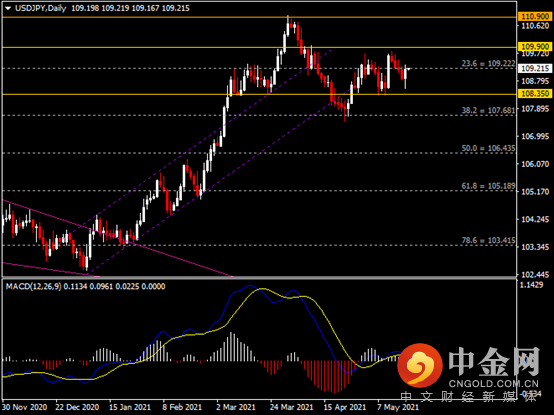The height and width of the screenshot is (415, 554).
Task: Click the 7 May 2021 date label
Action: tap(397, 407)
